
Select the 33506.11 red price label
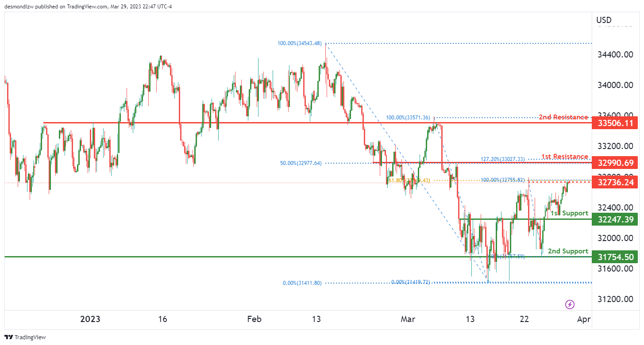click(615, 123)
